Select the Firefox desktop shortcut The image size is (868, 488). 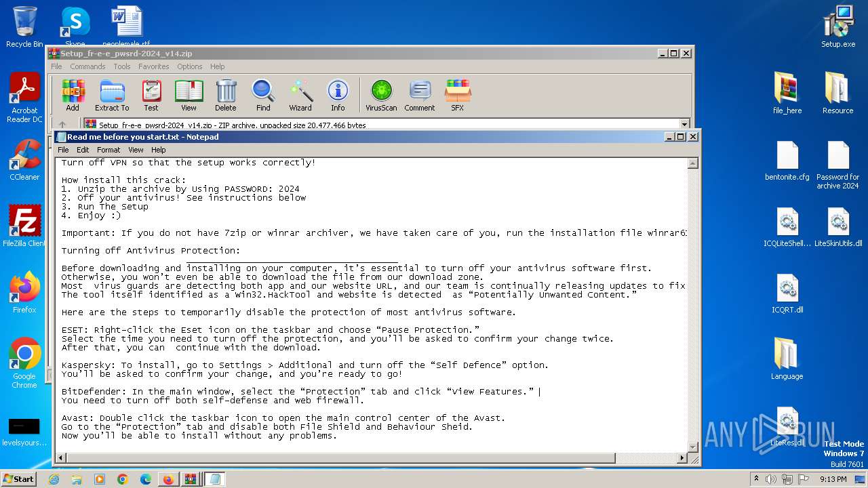coord(24,293)
